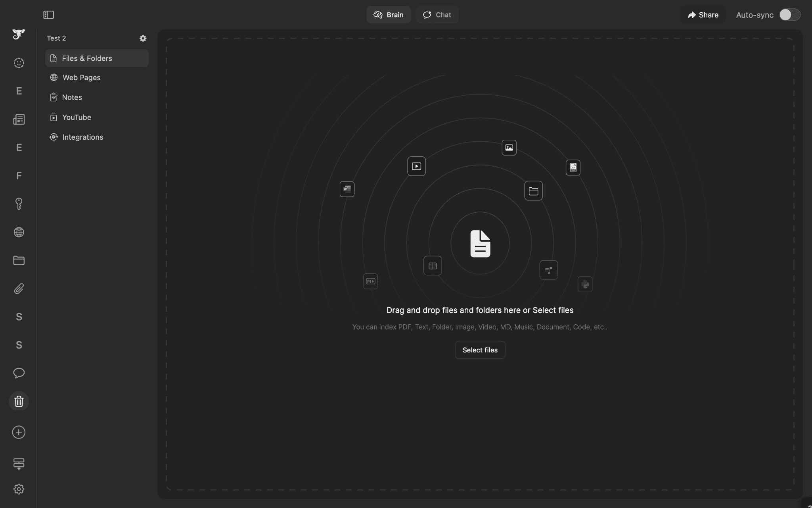Click the plus circle add icon
The height and width of the screenshot is (508, 812).
[19, 432]
